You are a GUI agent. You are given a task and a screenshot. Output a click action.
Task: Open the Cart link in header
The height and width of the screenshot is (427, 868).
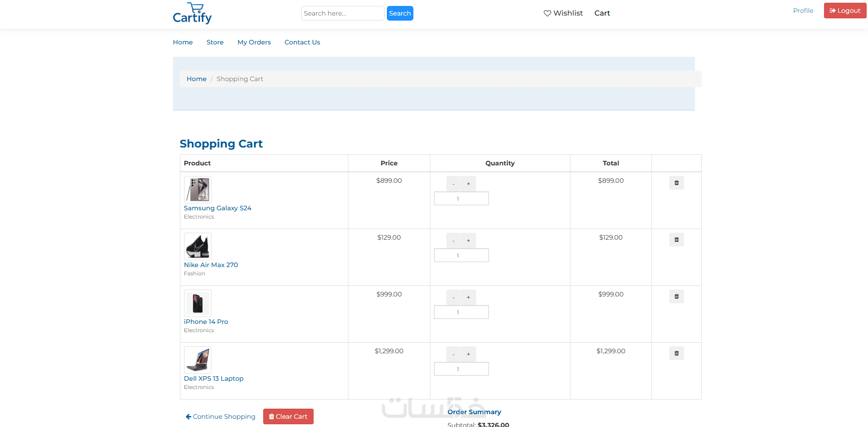click(x=602, y=13)
